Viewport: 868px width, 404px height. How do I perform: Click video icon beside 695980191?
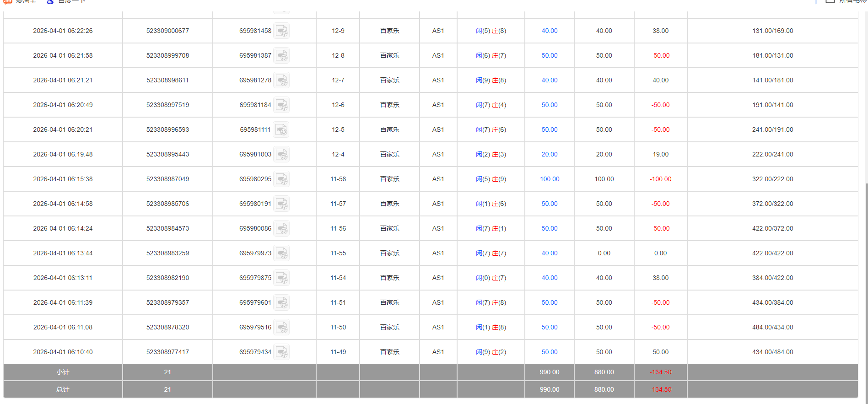tap(281, 204)
